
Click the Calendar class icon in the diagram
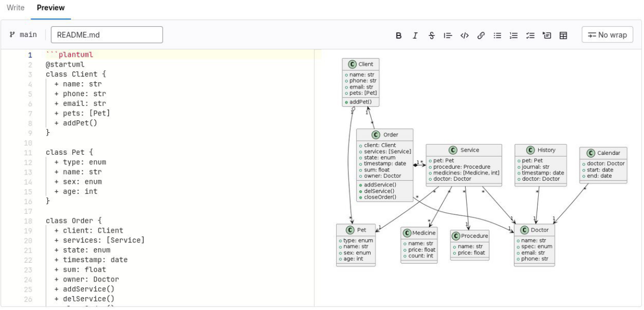point(591,153)
